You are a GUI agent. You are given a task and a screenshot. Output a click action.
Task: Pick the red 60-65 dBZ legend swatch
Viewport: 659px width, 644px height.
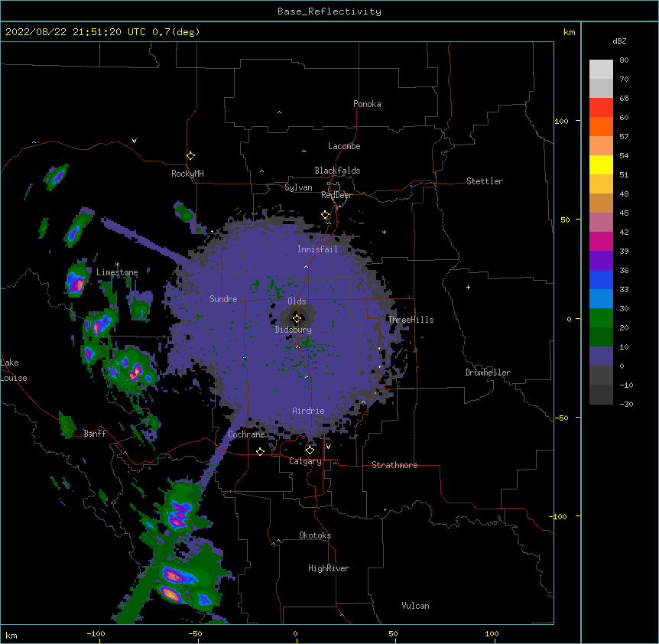(x=601, y=107)
